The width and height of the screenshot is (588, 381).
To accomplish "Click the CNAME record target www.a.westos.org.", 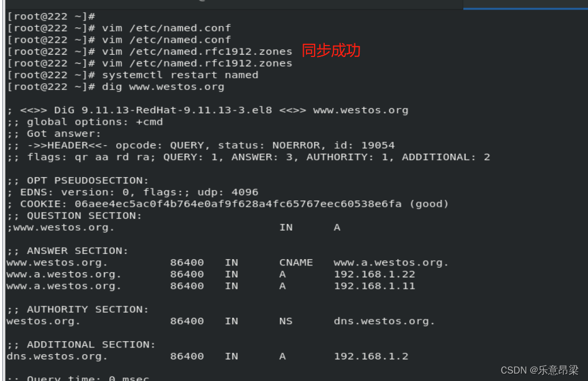I will (391, 263).
